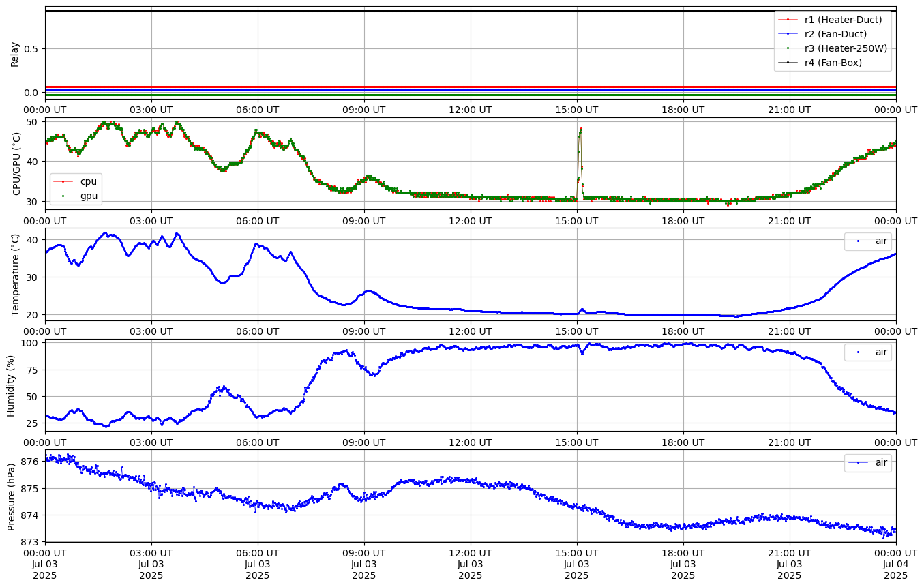Click the 50 tick on CPU/GPU axis
Screen dimensions: 924x587
tap(35, 121)
